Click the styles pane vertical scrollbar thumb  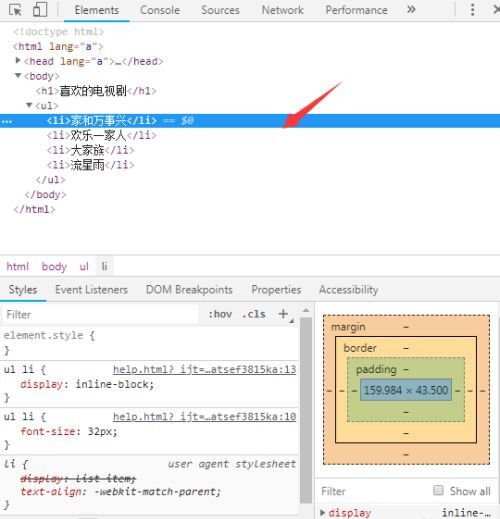coord(306,410)
